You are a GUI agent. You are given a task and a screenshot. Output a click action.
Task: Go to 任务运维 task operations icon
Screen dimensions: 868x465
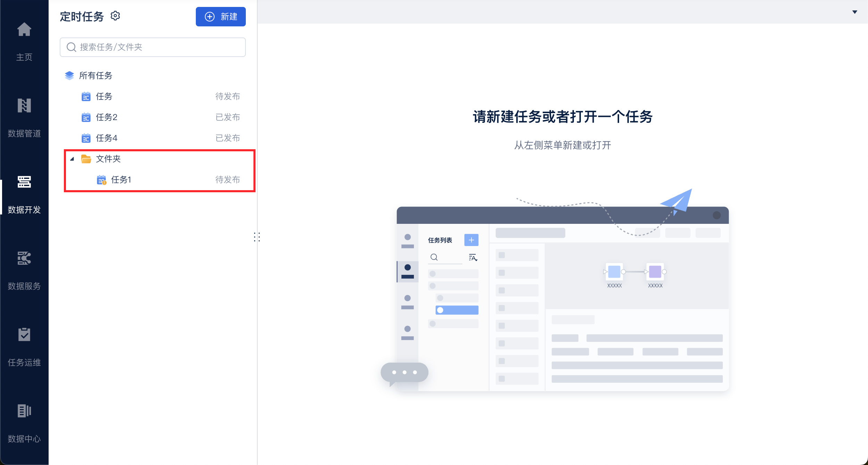point(24,335)
